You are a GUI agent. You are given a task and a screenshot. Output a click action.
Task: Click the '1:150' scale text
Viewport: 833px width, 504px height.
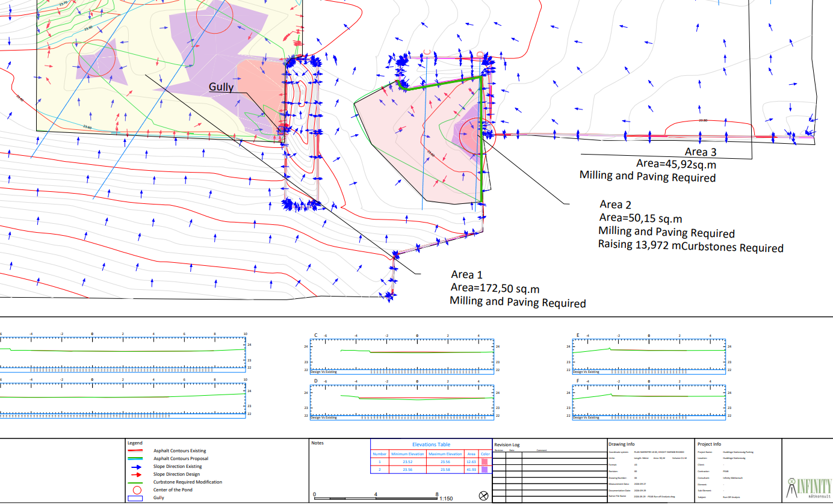click(447, 499)
